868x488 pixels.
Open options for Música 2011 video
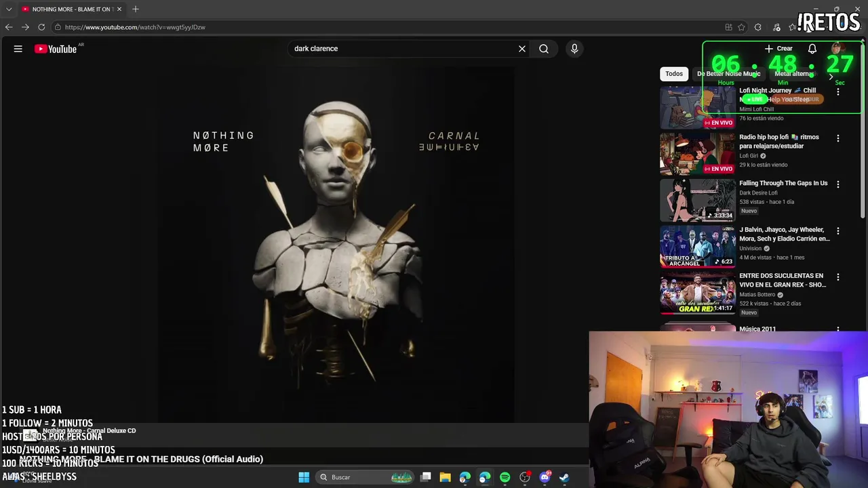click(x=838, y=329)
